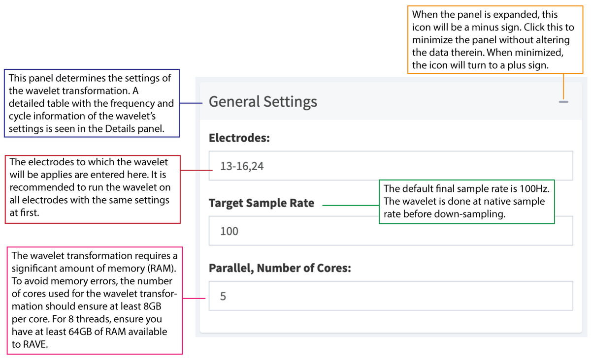Select the value 100 in Target Sample Rate
The image size is (591, 364).
click(228, 231)
